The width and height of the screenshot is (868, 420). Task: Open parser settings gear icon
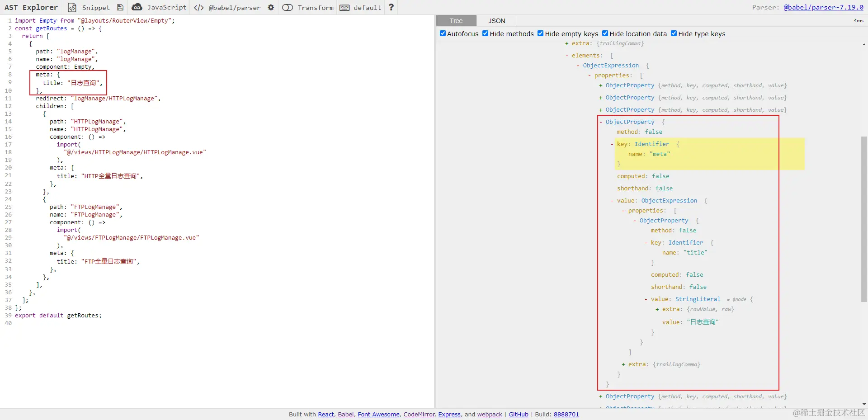pyautogui.click(x=271, y=7)
